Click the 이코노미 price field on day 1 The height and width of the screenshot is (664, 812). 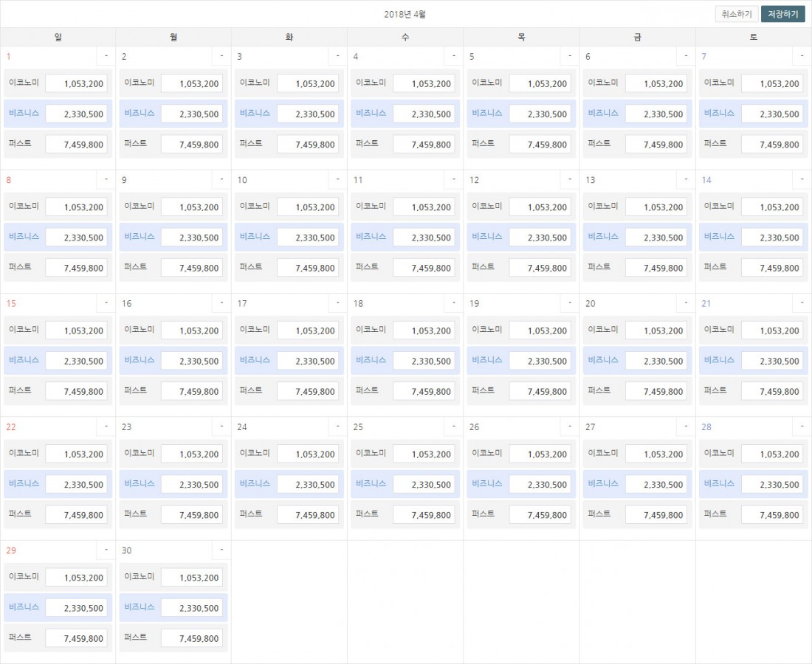(x=76, y=83)
